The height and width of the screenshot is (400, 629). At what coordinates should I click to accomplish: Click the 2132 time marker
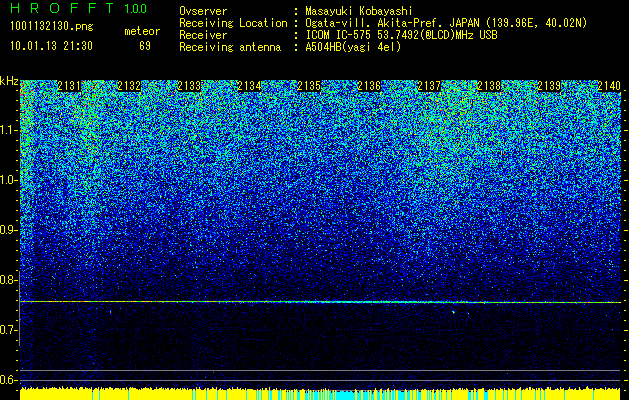tap(129, 86)
